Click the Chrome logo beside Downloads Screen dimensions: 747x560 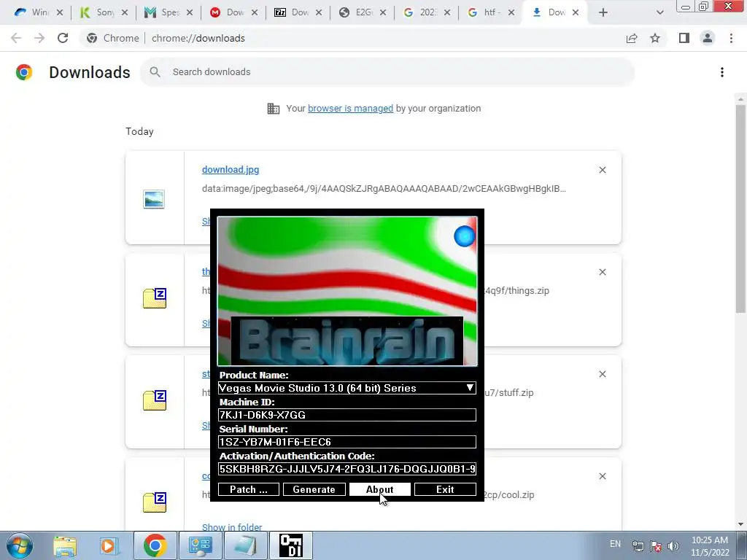(24, 72)
